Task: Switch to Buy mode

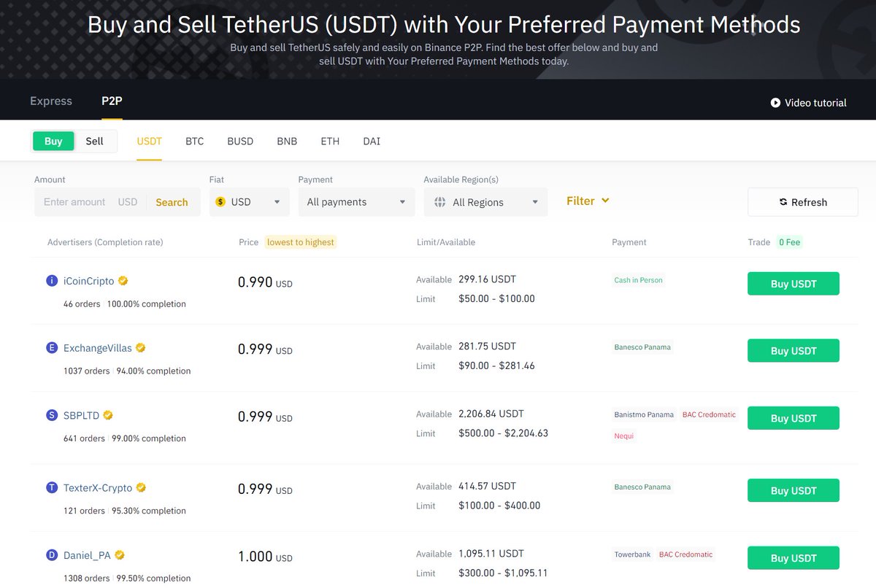Action: 53,141
